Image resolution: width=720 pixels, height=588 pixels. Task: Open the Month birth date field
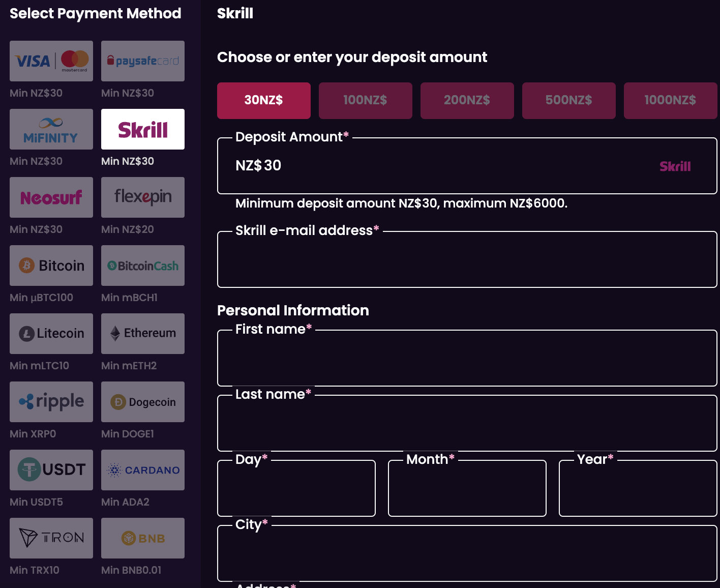tap(467, 488)
